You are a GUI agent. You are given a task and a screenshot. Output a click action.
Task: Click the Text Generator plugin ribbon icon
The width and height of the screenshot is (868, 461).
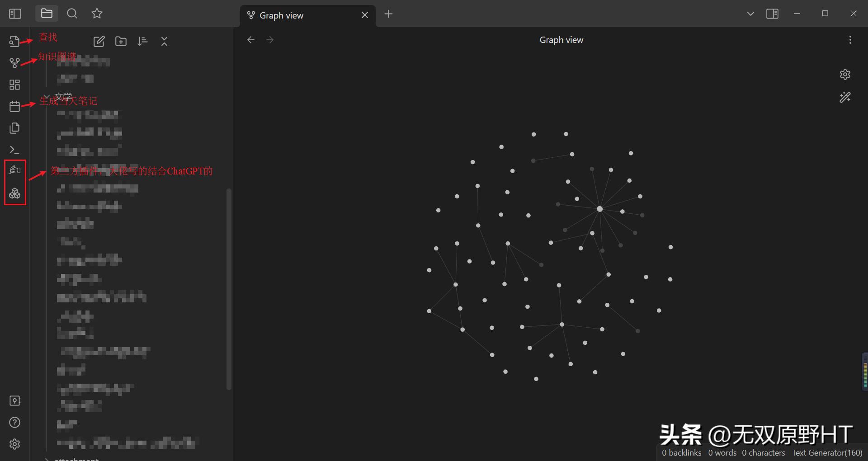14,170
